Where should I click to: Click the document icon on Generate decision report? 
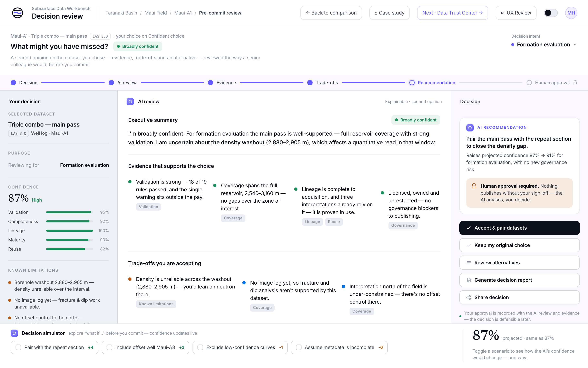[x=469, y=280]
